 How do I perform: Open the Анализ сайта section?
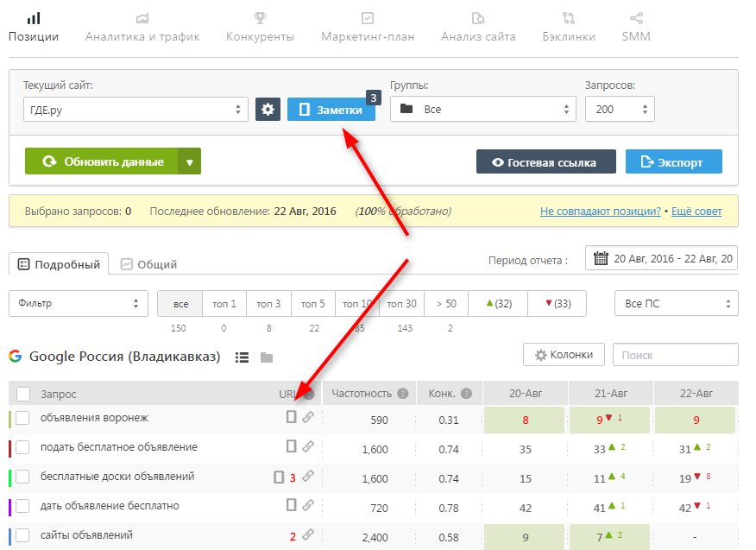[x=478, y=28]
